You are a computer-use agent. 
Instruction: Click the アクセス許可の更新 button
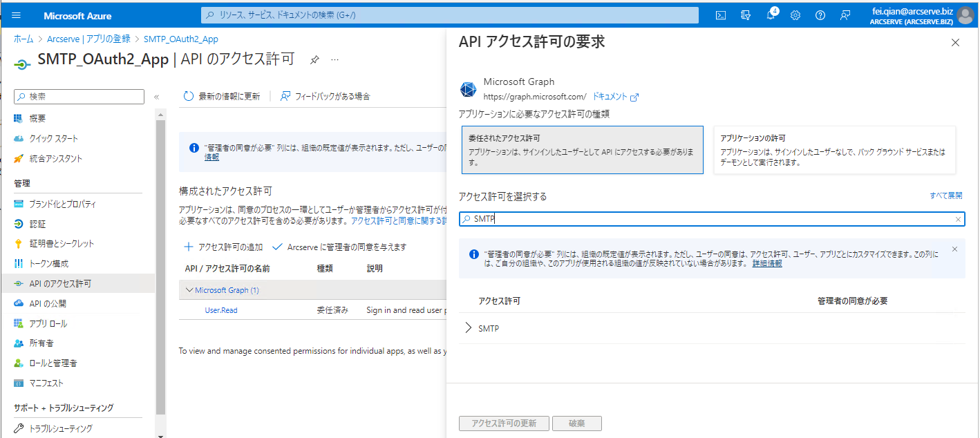[x=502, y=423]
